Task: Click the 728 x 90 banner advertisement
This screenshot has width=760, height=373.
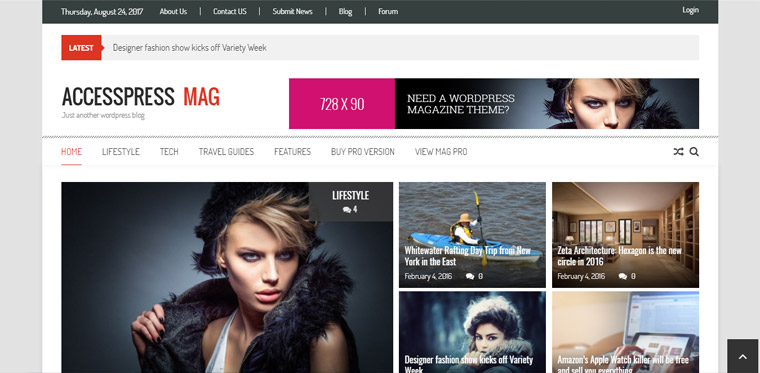Action: click(x=494, y=104)
